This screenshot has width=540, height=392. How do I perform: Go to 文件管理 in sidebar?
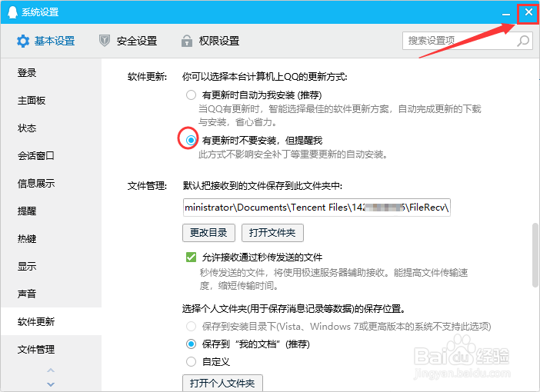tap(51, 349)
